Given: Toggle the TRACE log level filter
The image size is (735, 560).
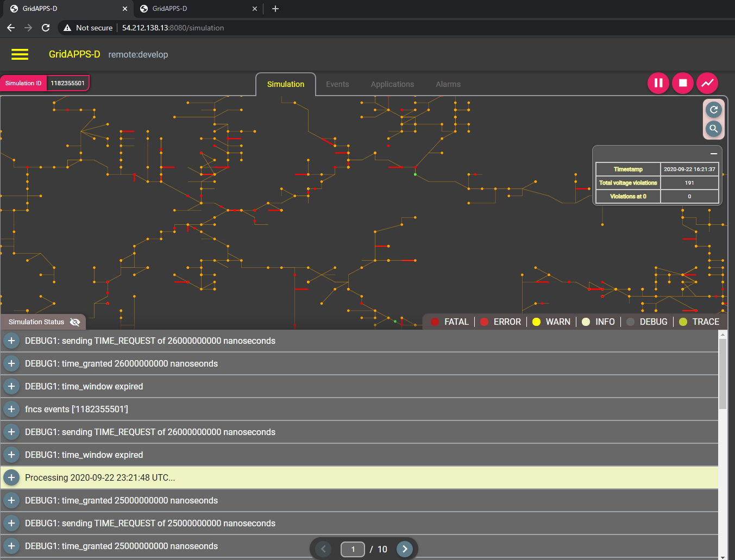Looking at the screenshot, I should click(x=699, y=322).
